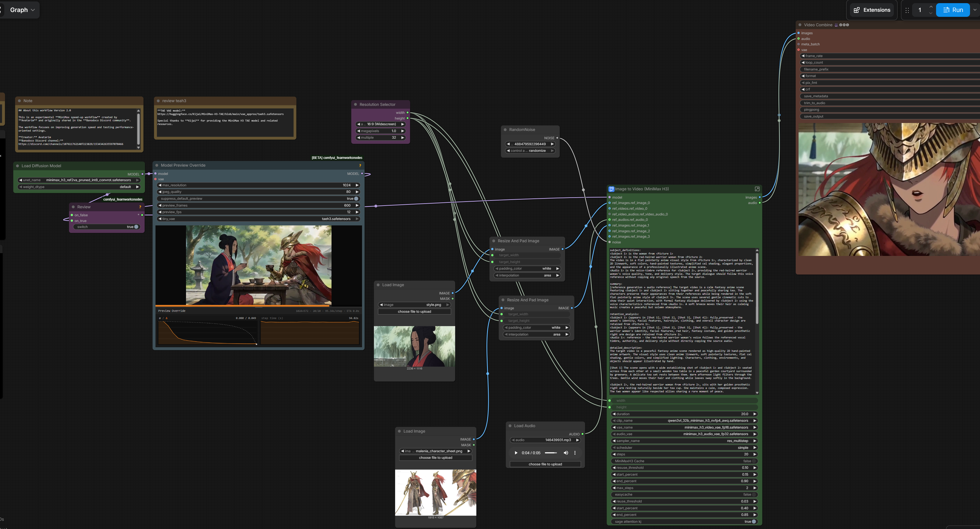Screen dimensions: 980x529
Task: Click the Video Combine output preview image
Action: (889, 189)
